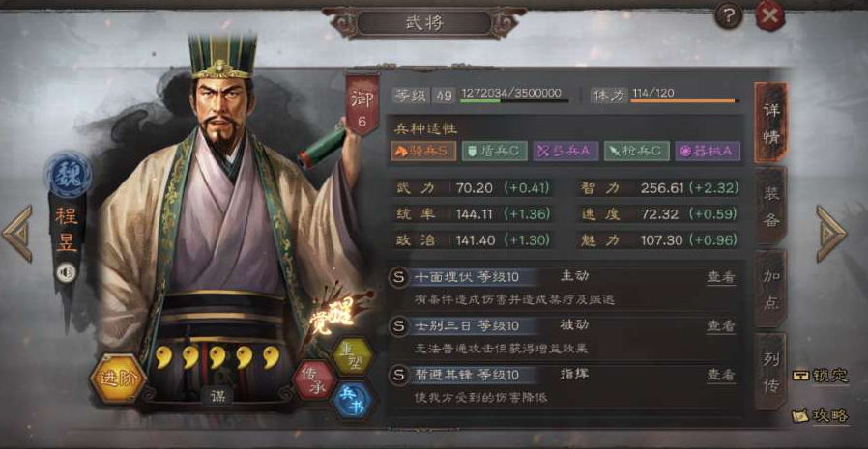
Task: Open the 重塑 yellow hexagon icon
Action: (x=353, y=355)
